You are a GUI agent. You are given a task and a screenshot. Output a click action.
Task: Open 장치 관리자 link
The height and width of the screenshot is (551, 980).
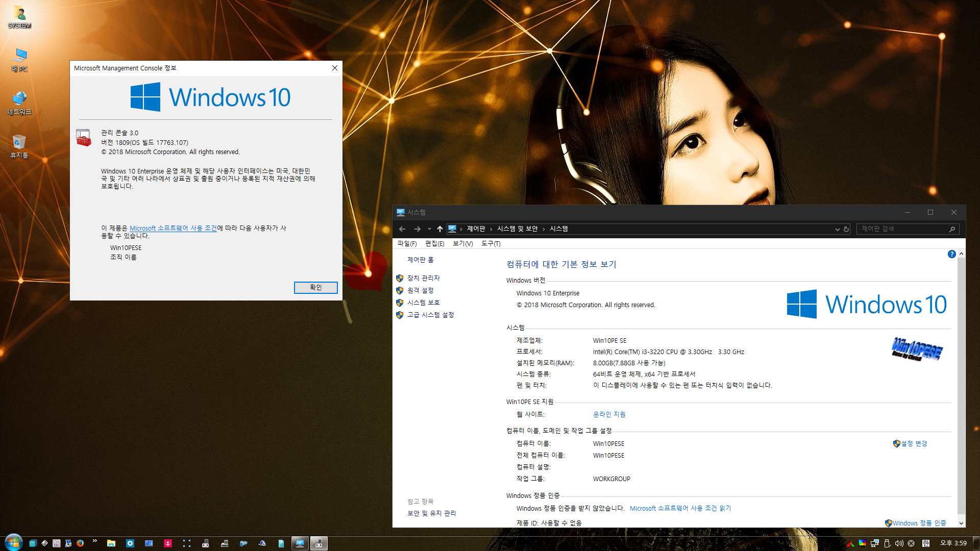pos(423,278)
